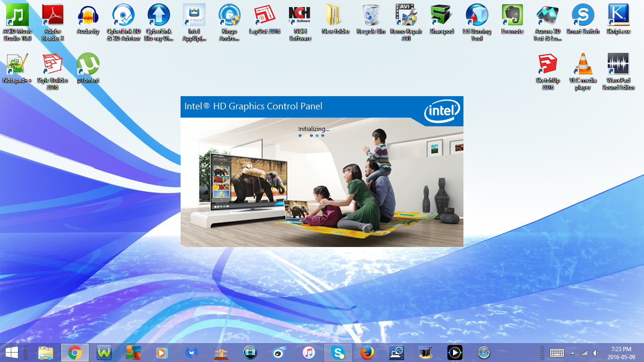
Task: Click the CyberLink Blu-ray Disc desktop icon
Action: (159, 22)
